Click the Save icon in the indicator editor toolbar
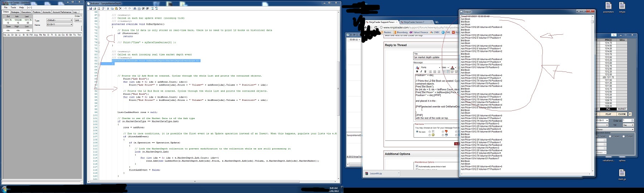Image resolution: width=644 pixels, height=193 pixels. point(91,8)
